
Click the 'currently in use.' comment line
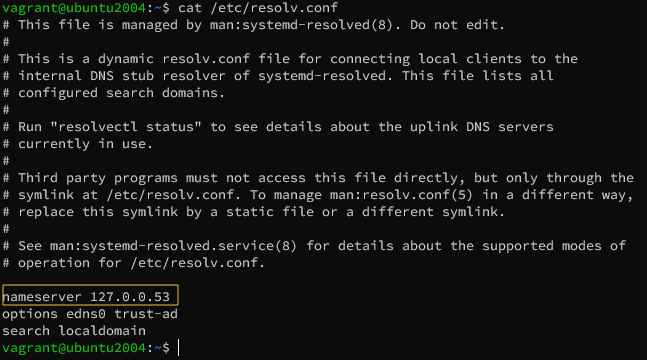(78, 144)
